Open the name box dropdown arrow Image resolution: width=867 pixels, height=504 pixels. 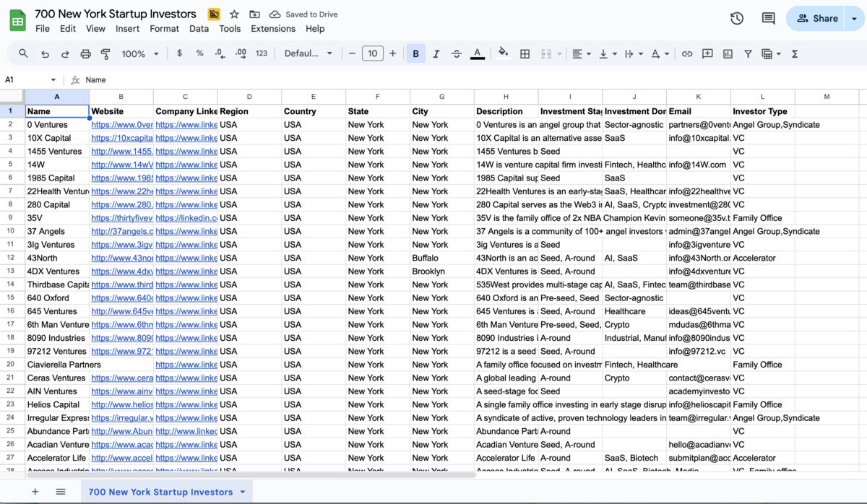pyautogui.click(x=53, y=80)
